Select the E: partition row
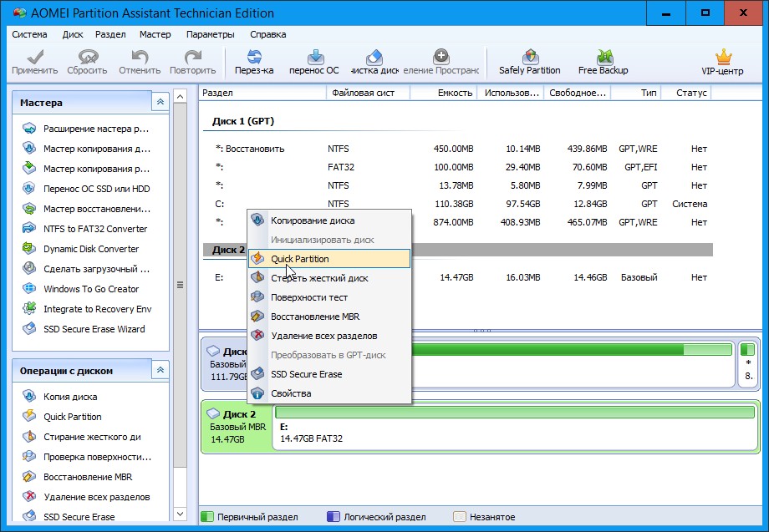The width and height of the screenshot is (769, 532). tap(458, 277)
